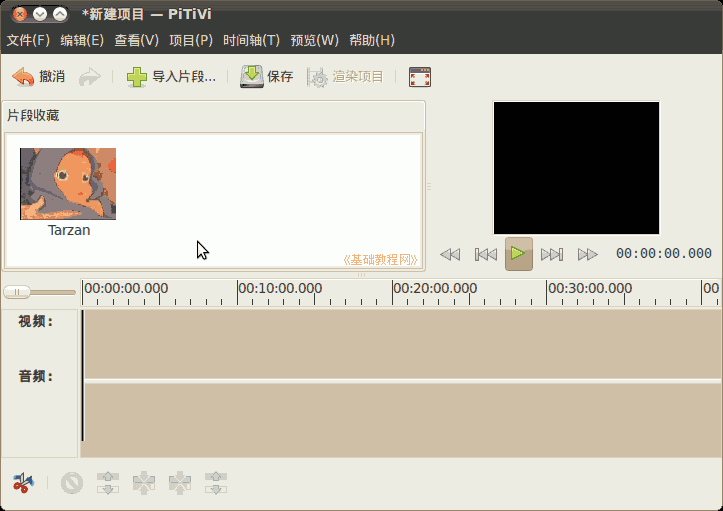Click the 渲染项目 render project button
Screen dimensions: 723x511
point(345,77)
